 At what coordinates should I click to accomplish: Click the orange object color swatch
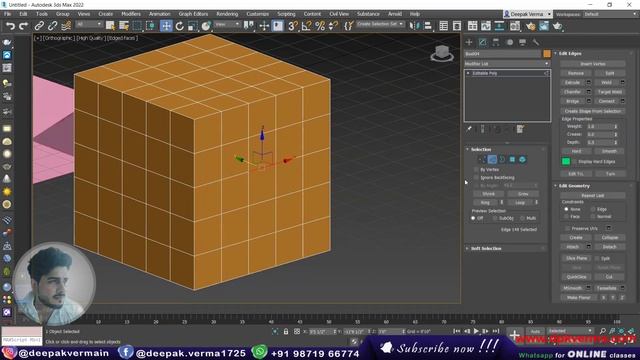[547, 53]
